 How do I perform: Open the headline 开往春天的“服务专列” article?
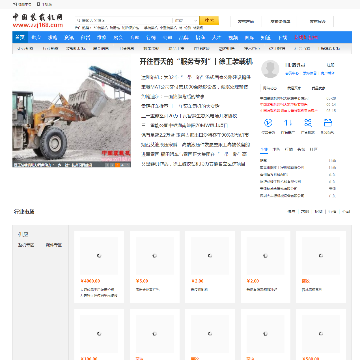click(196, 62)
